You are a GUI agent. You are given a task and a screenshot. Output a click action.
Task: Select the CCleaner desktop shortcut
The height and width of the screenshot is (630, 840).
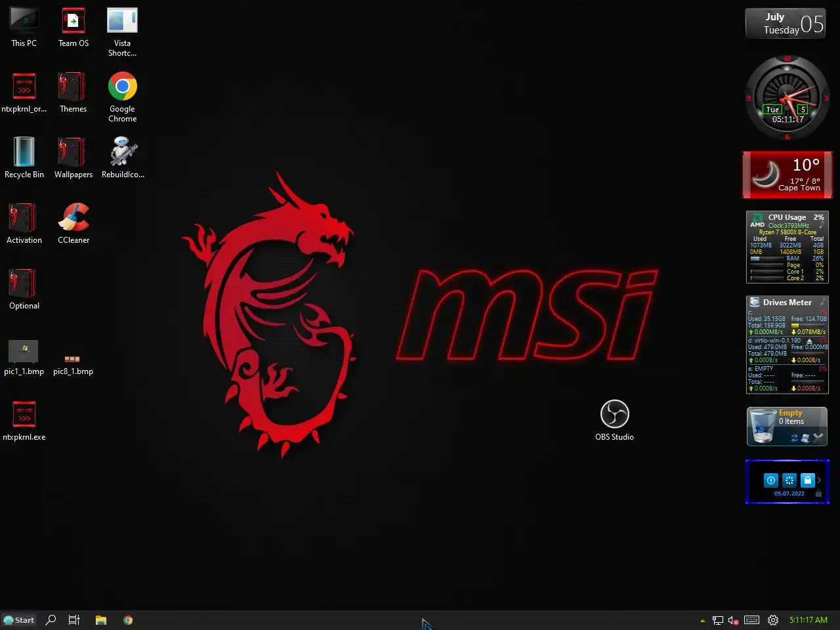[x=73, y=224]
